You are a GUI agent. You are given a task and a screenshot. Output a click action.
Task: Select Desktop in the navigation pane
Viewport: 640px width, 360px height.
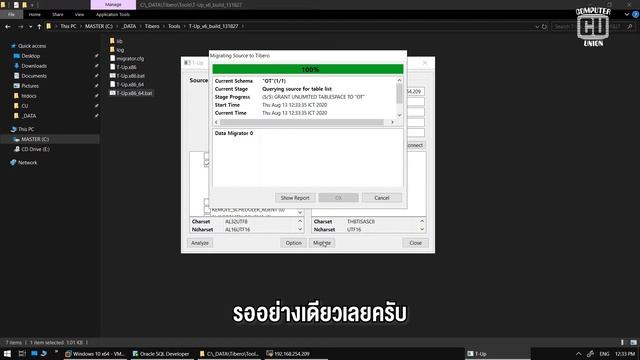coord(30,56)
